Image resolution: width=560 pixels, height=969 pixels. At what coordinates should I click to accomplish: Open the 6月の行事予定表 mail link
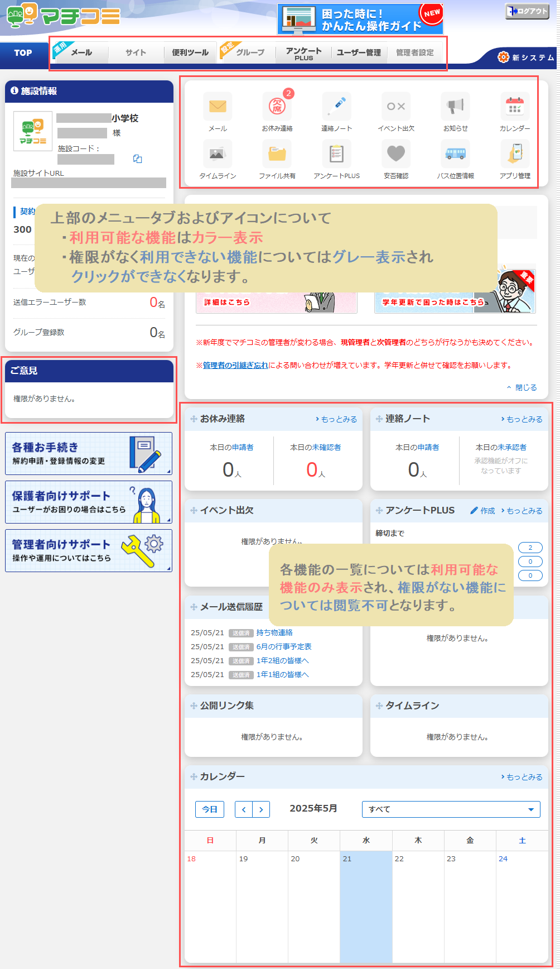click(284, 646)
